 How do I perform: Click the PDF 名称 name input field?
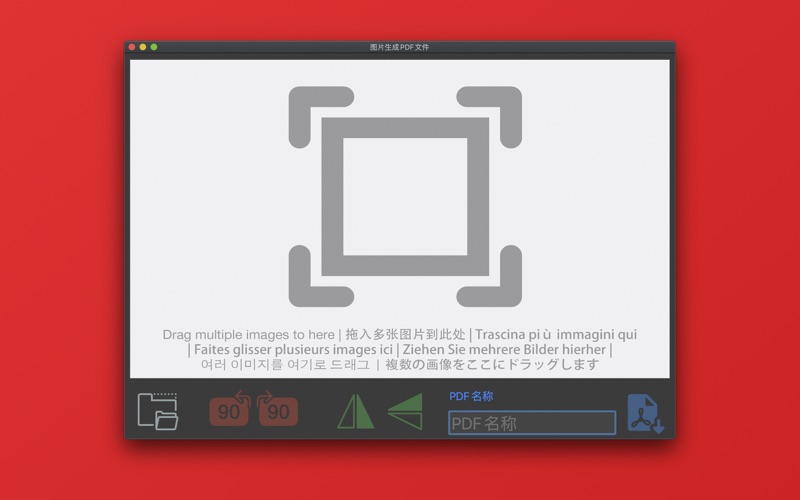[532, 423]
